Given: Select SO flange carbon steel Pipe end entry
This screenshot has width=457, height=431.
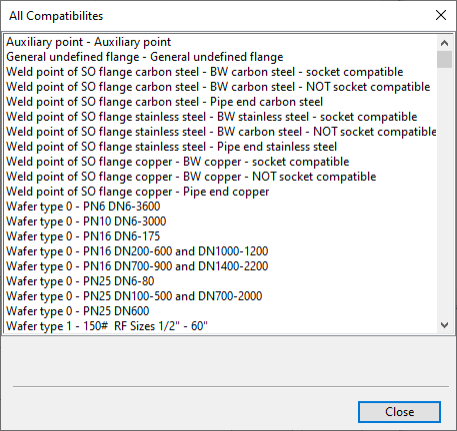Looking at the screenshot, I should 164,102.
